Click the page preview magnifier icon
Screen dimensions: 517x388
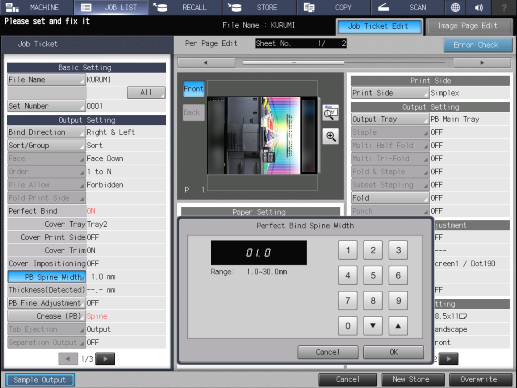(x=331, y=113)
